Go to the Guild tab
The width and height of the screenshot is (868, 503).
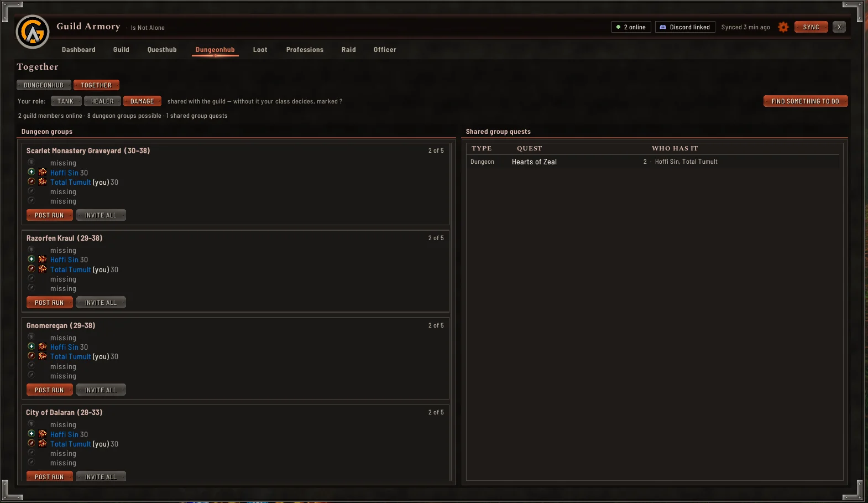[121, 50]
